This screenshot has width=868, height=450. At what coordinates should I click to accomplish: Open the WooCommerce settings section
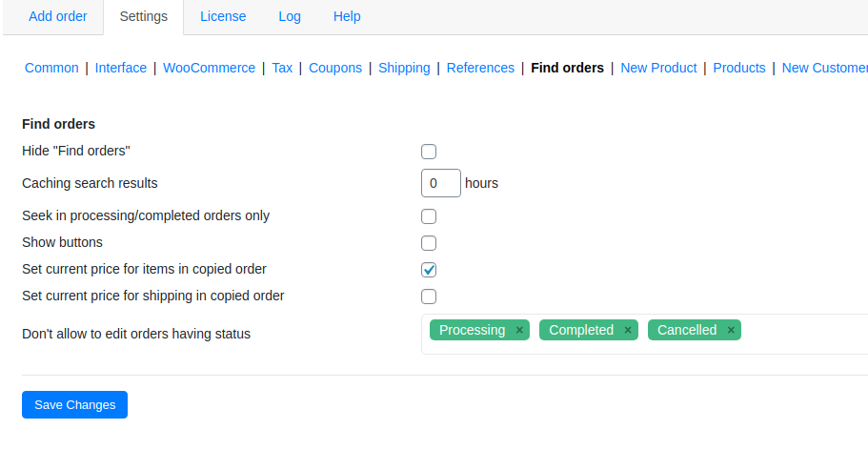[x=210, y=68]
